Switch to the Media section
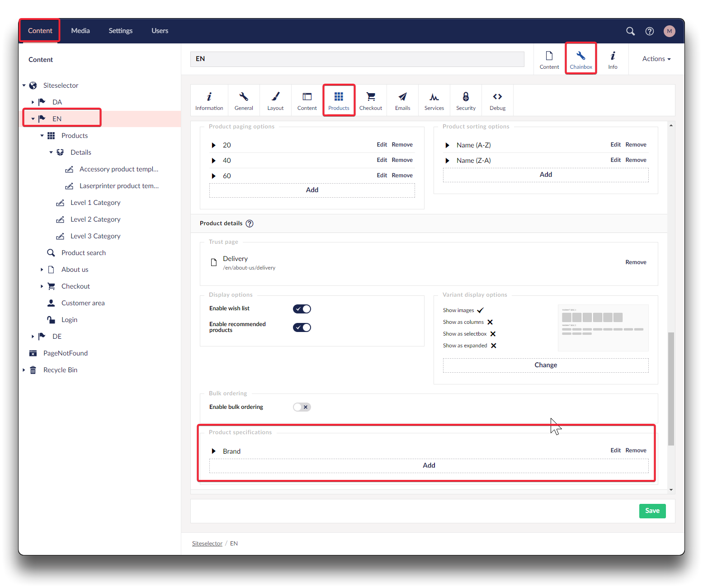Viewport: 703px width, 588px height. click(80, 31)
